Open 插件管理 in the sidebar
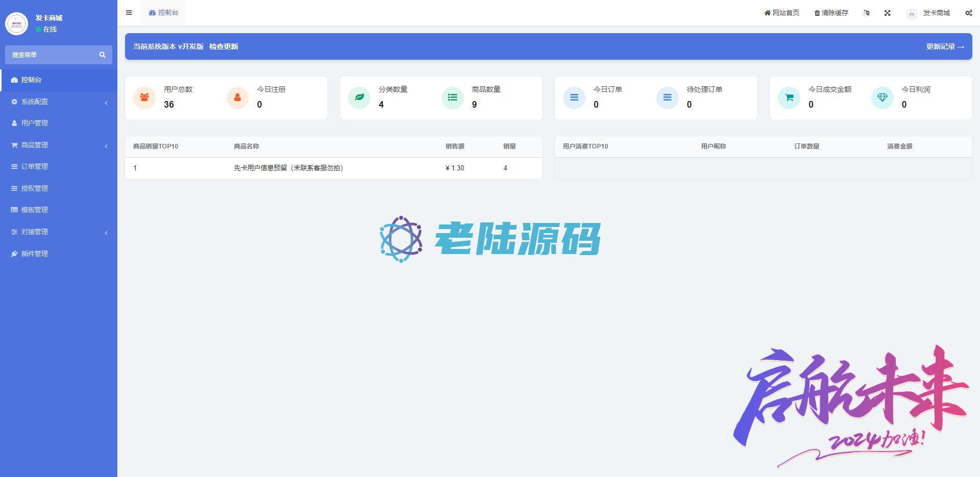 59,254
